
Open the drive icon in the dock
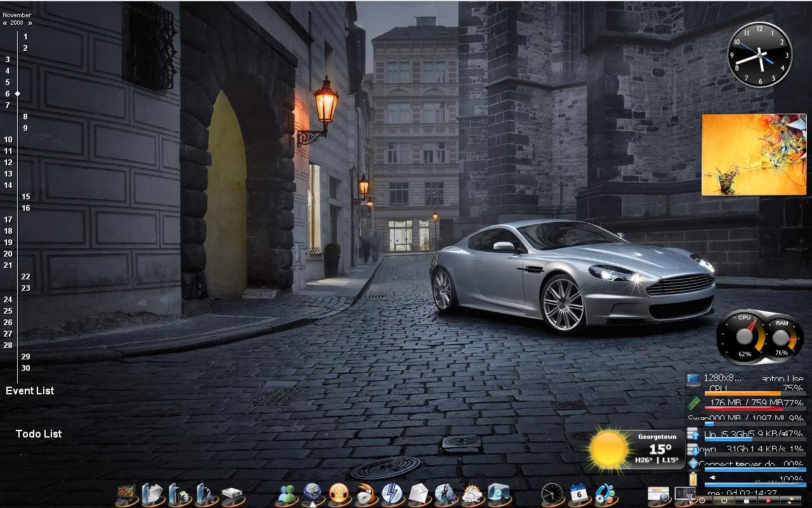pyautogui.click(x=233, y=494)
